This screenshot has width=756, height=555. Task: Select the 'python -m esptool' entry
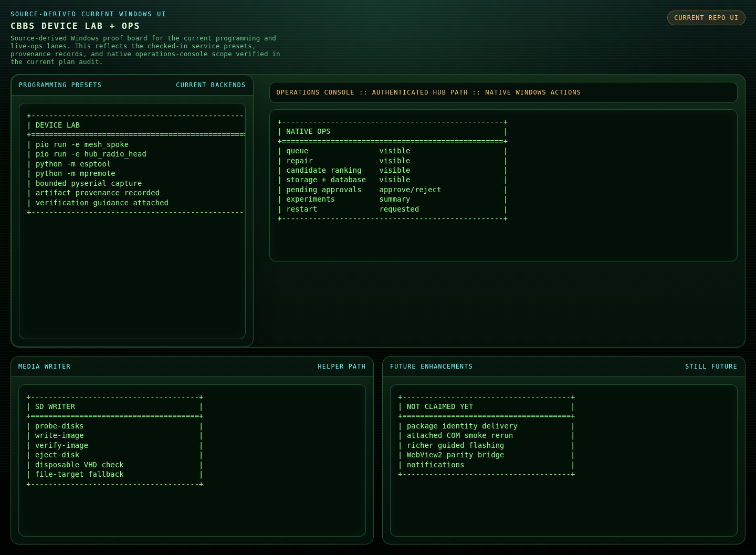73,164
